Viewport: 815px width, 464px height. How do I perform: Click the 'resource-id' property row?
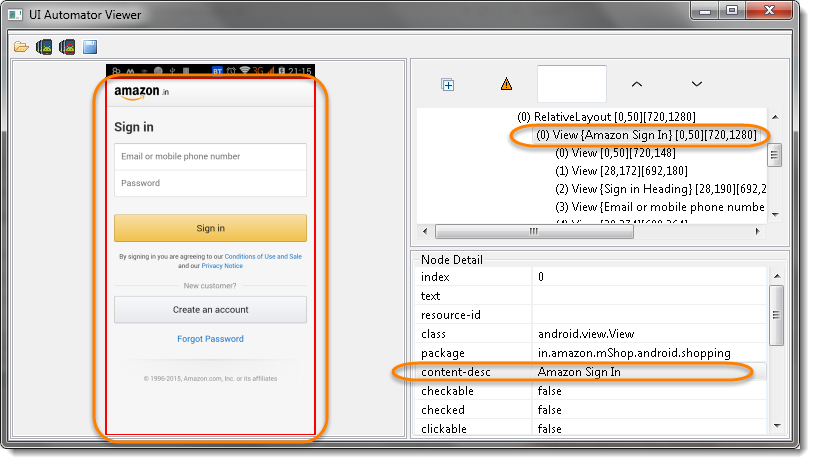pos(591,315)
